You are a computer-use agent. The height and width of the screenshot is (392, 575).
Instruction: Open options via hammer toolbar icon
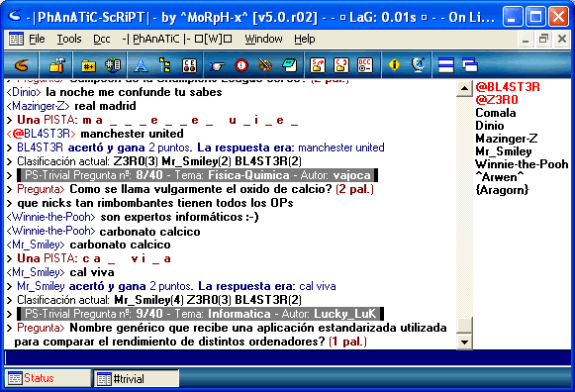[56, 65]
